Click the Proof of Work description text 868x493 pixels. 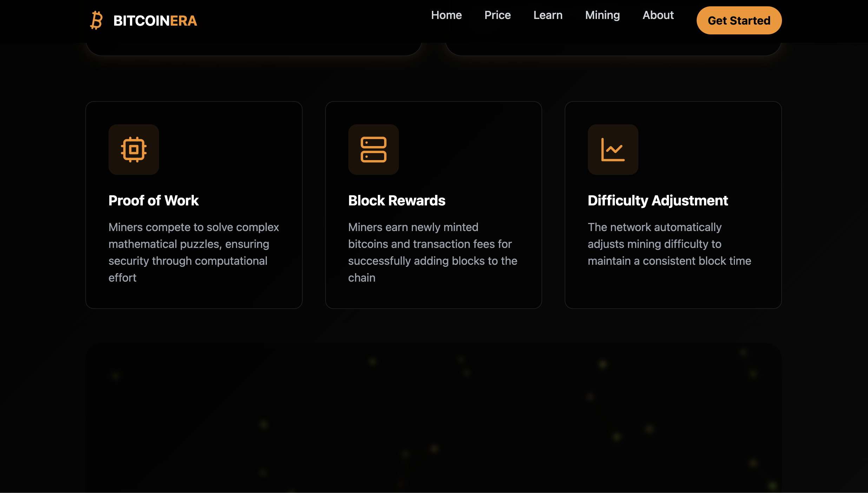click(193, 252)
